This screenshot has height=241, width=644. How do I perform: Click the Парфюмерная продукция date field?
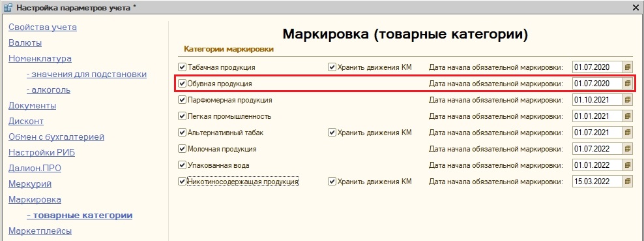tap(597, 100)
